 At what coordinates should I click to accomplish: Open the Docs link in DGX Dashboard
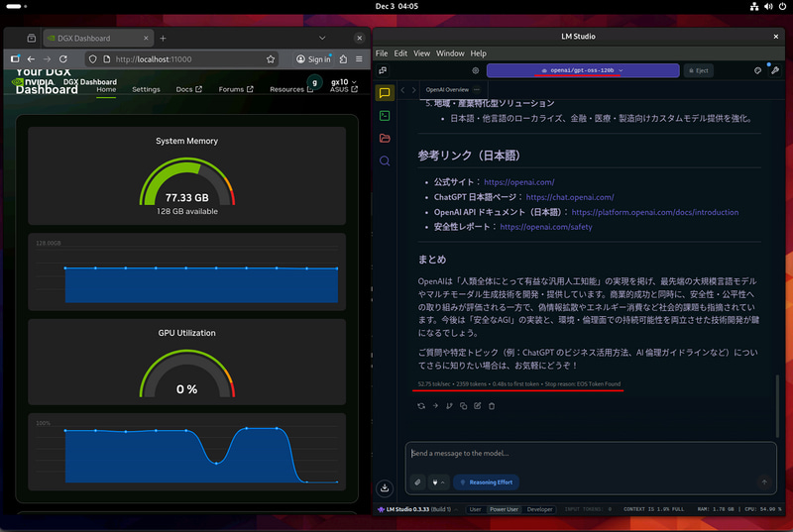[188, 89]
